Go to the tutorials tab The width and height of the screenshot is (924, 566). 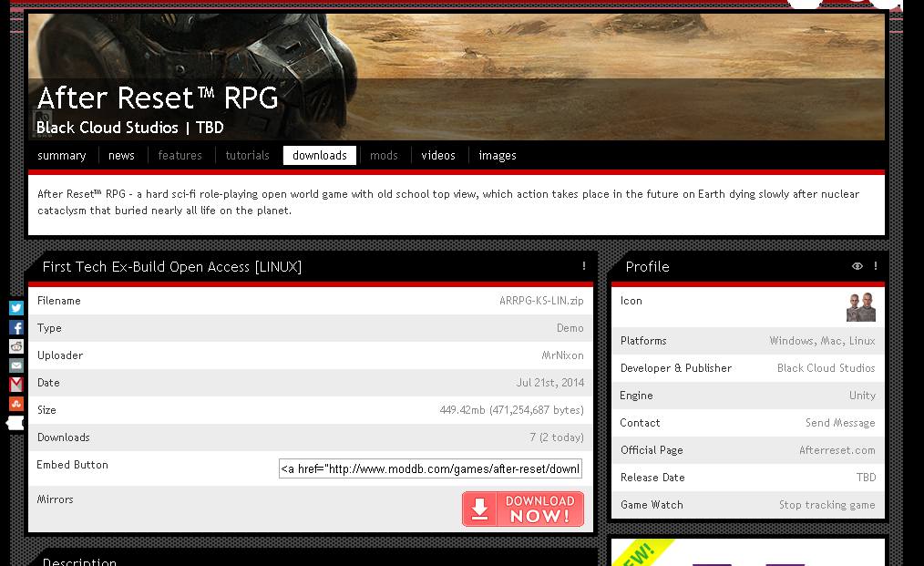pyautogui.click(x=248, y=156)
